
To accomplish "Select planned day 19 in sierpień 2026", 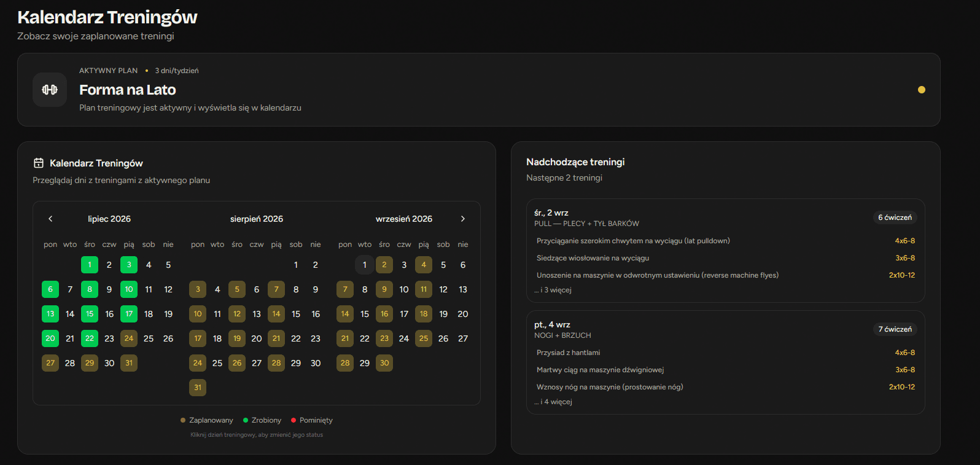I will click(x=237, y=338).
